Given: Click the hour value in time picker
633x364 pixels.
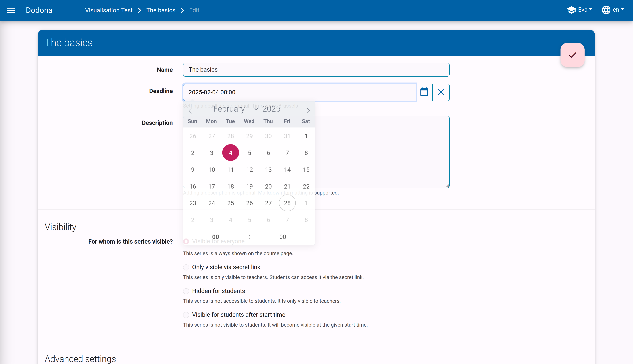Looking at the screenshot, I should [x=216, y=237].
